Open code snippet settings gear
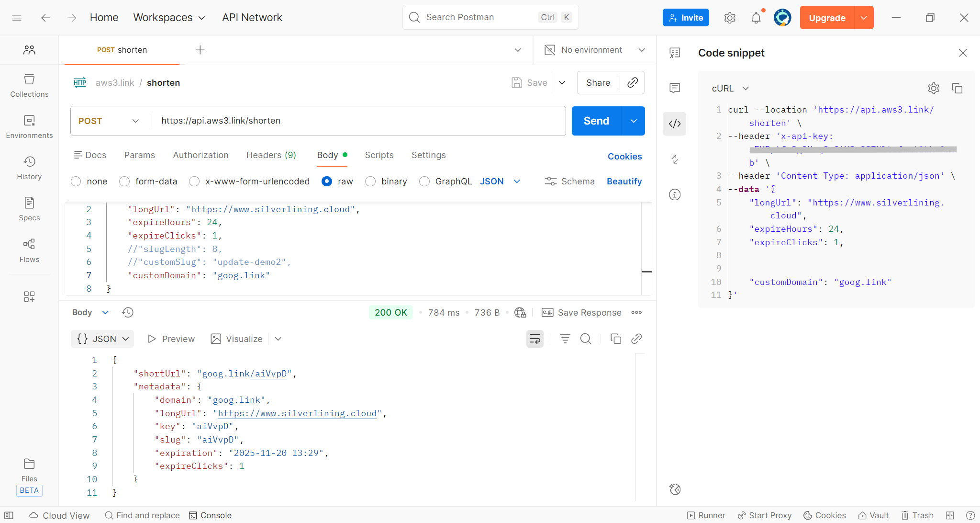980x523 pixels. tap(933, 88)
